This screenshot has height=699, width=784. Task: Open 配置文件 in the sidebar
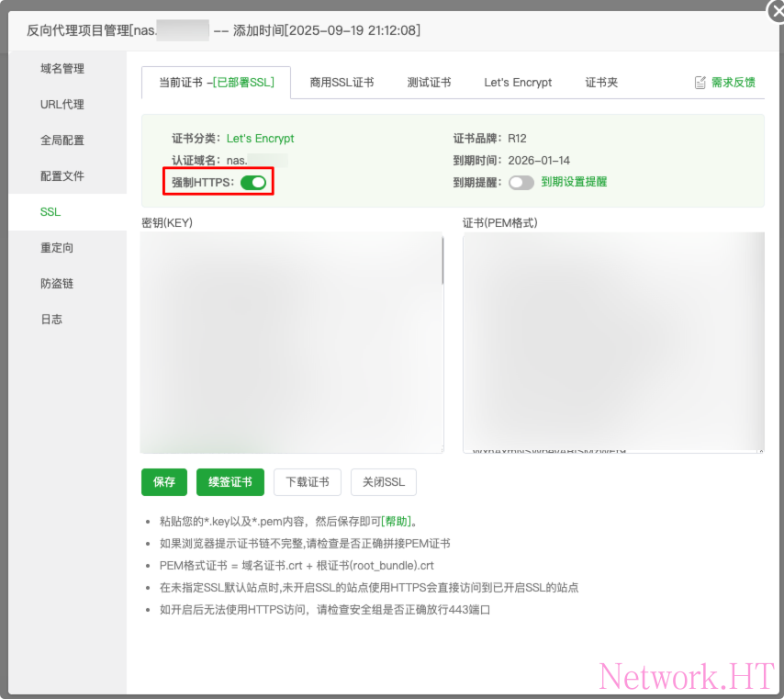[x=62, y=176]
